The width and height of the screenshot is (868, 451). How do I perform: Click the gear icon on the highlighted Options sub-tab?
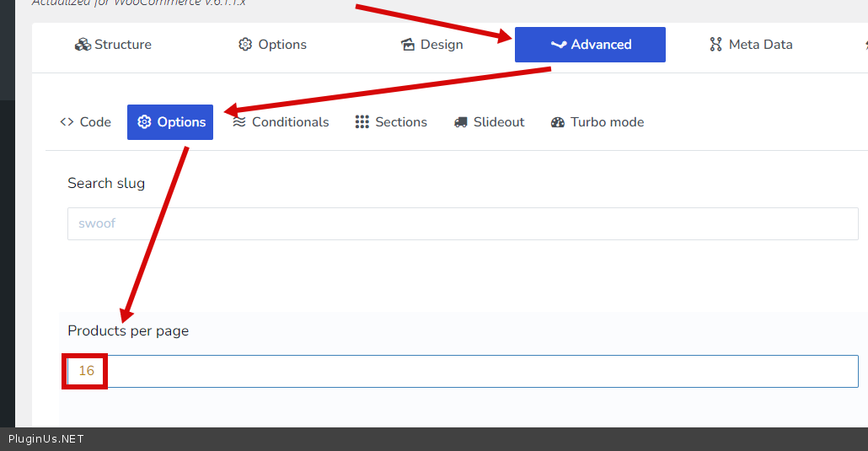point(144,122)
